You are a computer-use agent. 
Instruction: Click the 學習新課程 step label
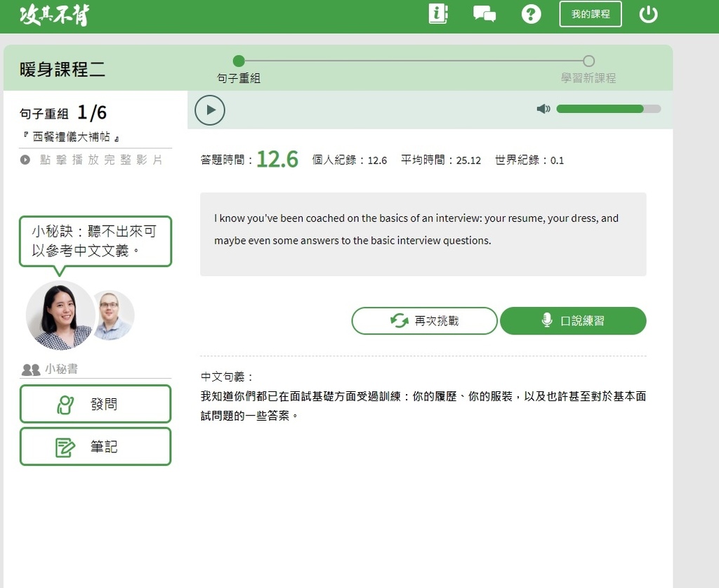(588, 78)
